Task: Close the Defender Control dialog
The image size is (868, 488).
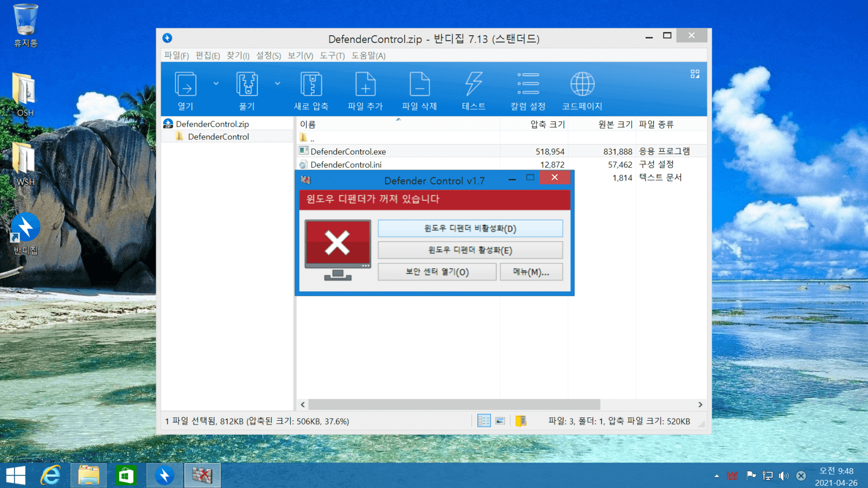Action: click(554, 177)
